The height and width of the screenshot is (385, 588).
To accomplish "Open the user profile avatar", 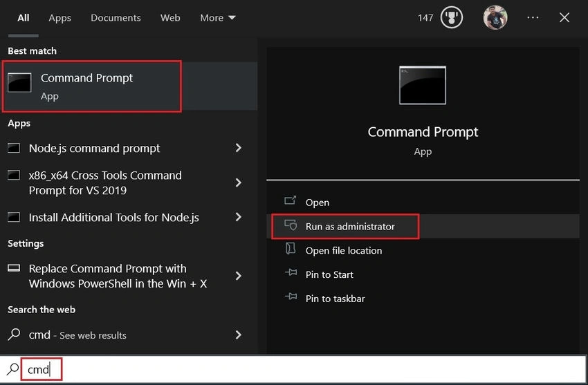I will [x=495, y=17].
